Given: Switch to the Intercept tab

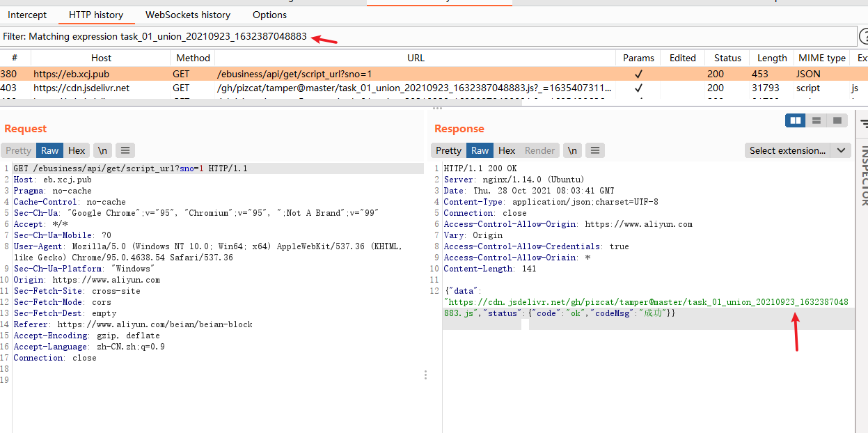Looking at the screenshot, I should pos(27,15).
